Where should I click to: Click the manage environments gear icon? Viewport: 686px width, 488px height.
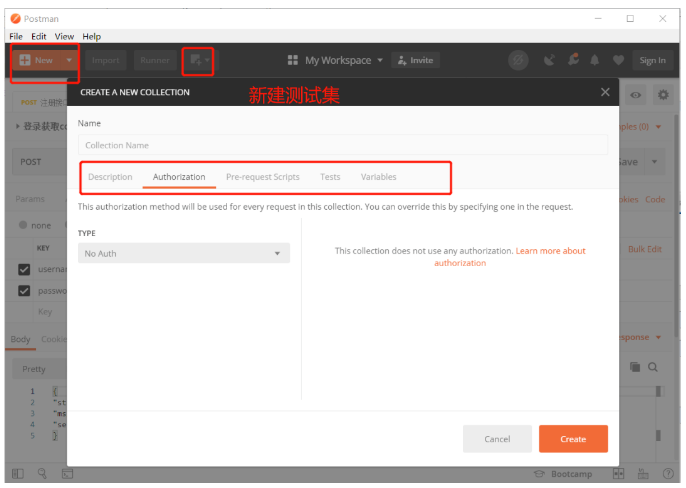(663, 95)
